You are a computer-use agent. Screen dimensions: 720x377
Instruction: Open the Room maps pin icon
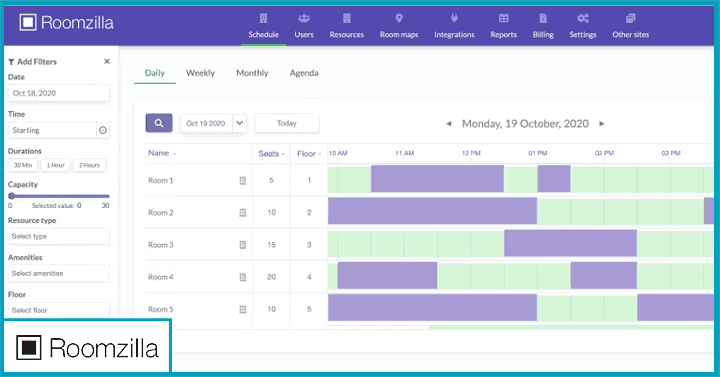399,18
